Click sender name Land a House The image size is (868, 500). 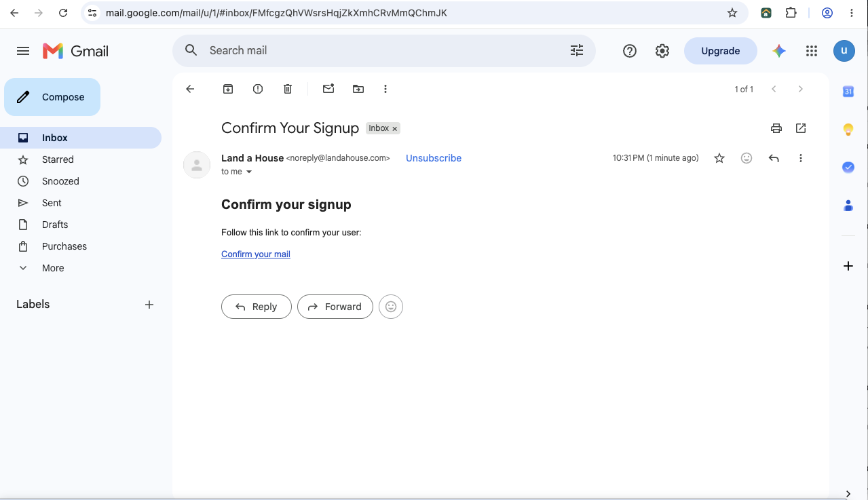[x=252, y=158]
